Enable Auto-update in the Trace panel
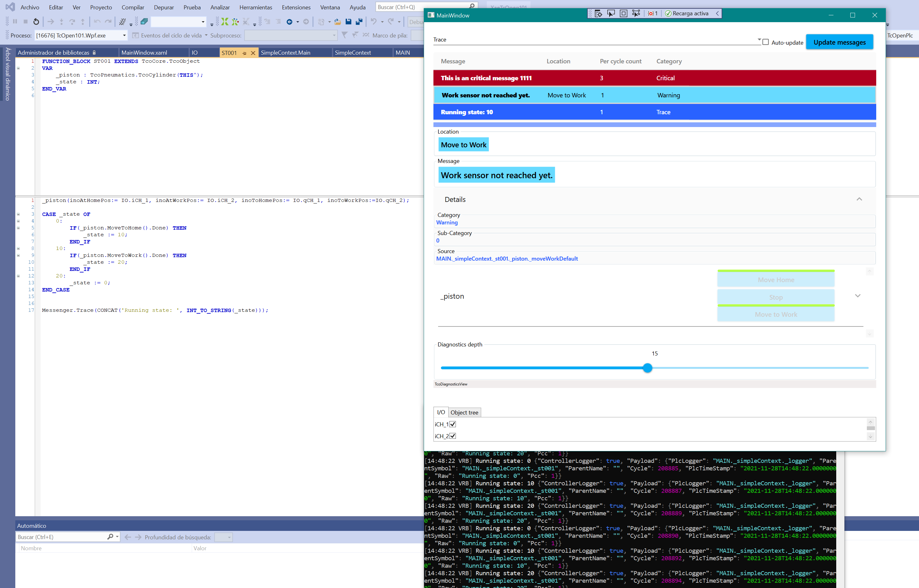Viewport: 919px width, 588px height. tap(765, 42)
